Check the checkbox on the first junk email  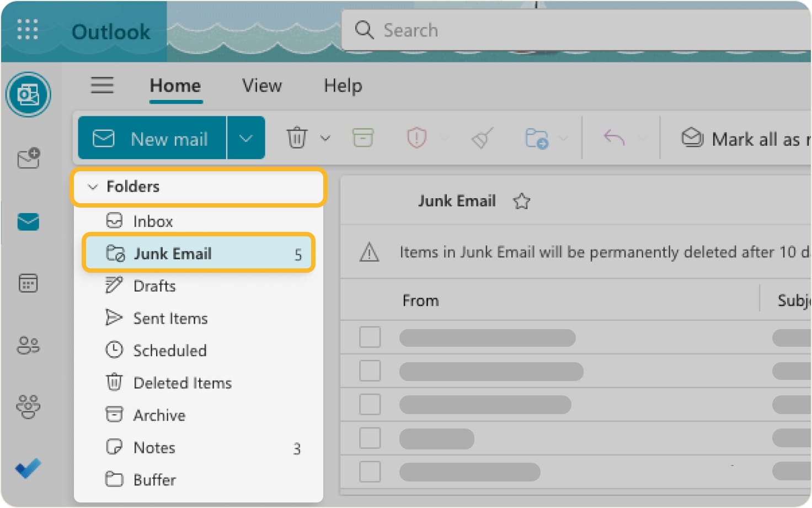pos(370,337)
